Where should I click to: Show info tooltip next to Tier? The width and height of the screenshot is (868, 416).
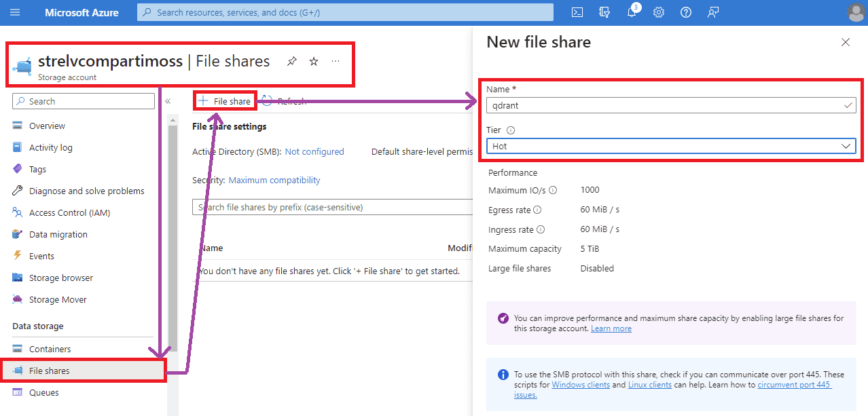tap(511, 130)
